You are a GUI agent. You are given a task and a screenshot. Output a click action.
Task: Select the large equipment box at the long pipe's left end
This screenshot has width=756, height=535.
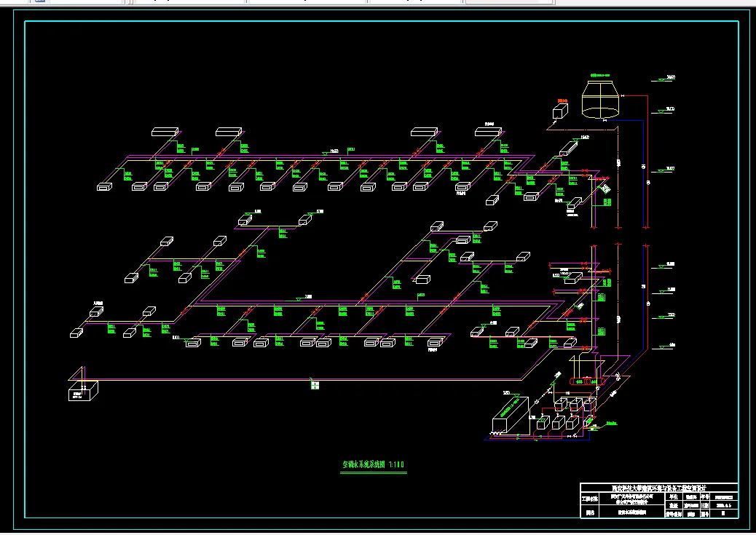(83, 390)
